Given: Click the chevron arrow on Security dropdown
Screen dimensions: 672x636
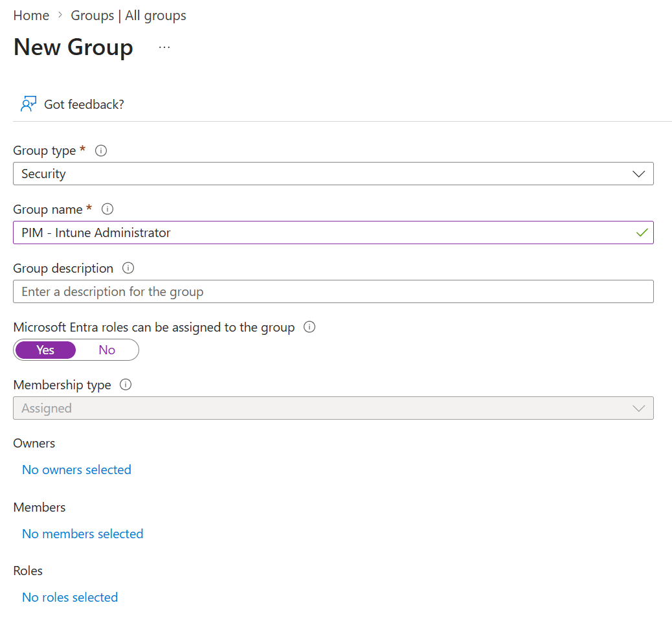Looking at the screenshot, I should (638, 174).
